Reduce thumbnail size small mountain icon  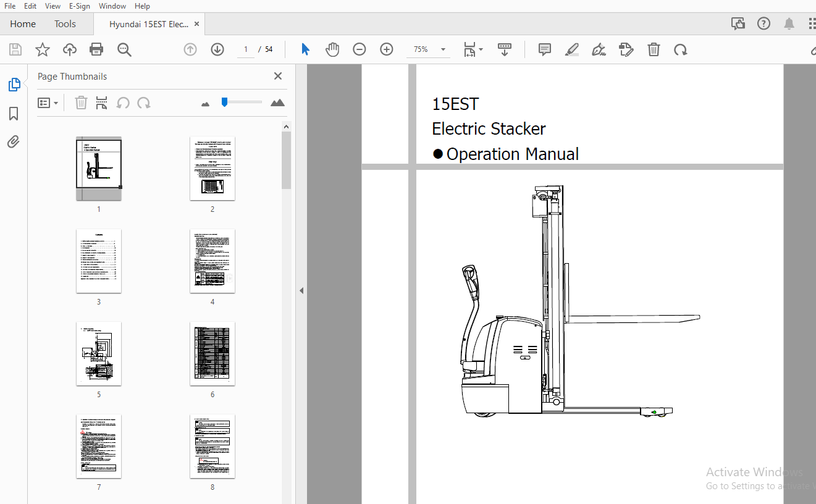coord(206,104)
